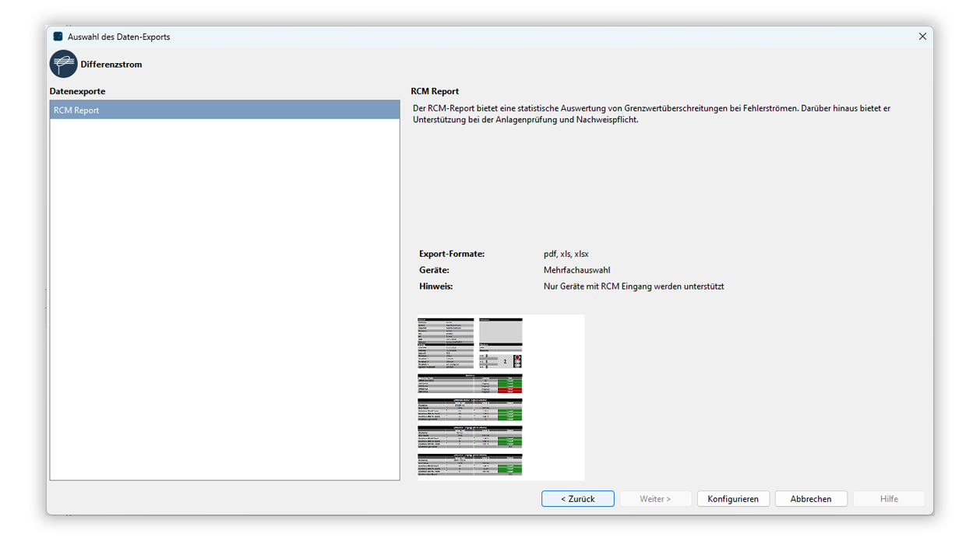Click the Hilfe button

click(889, 498)
